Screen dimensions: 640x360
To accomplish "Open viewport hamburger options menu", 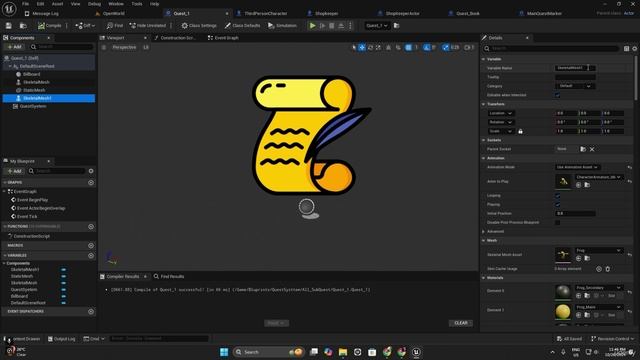I will tap(104, 48).
